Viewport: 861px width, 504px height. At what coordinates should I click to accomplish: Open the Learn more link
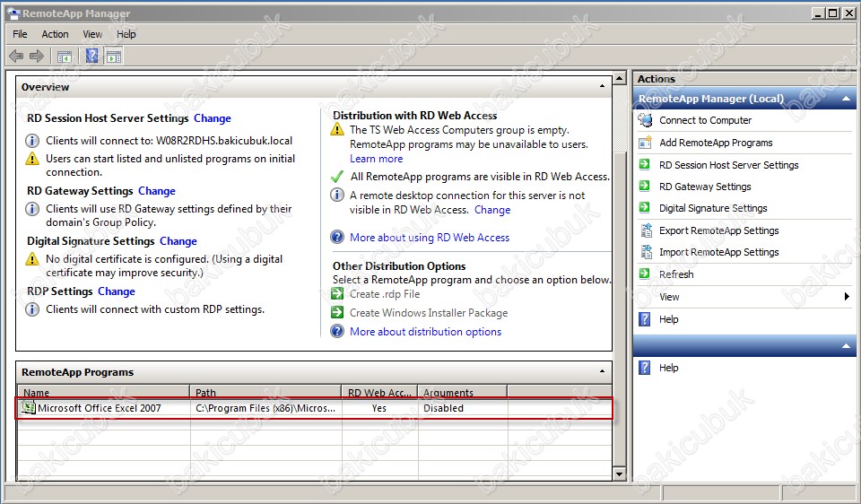(376, 158)
